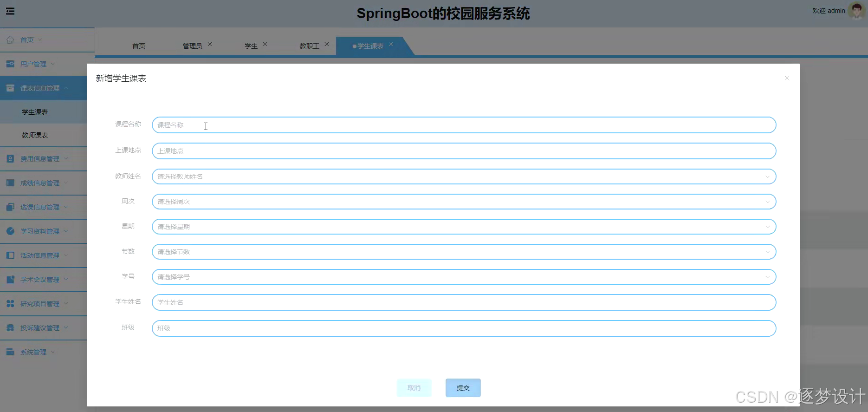The image size is (868, 412).
Task: Open the 周次 dropdown
Action: pos(464,202)
